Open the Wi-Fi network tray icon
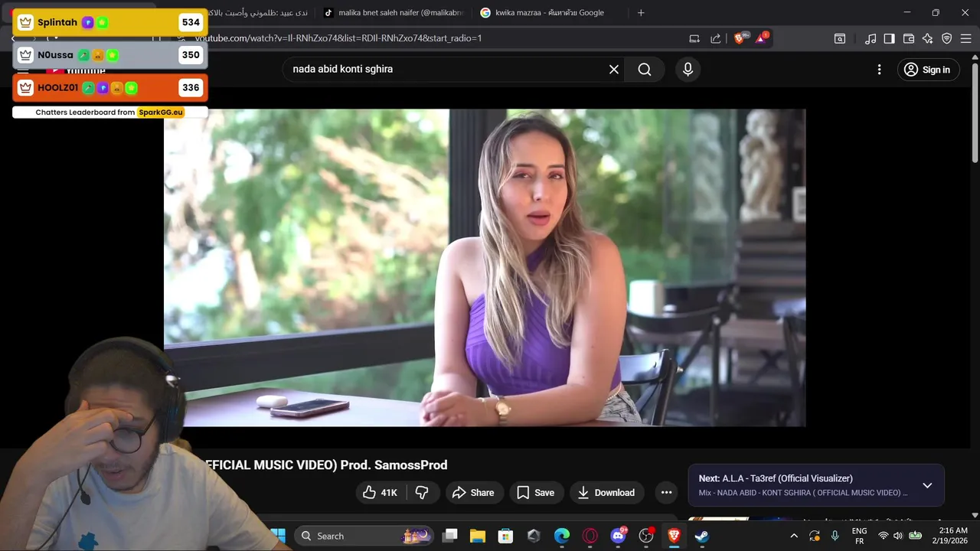 (x=883, y=536)
